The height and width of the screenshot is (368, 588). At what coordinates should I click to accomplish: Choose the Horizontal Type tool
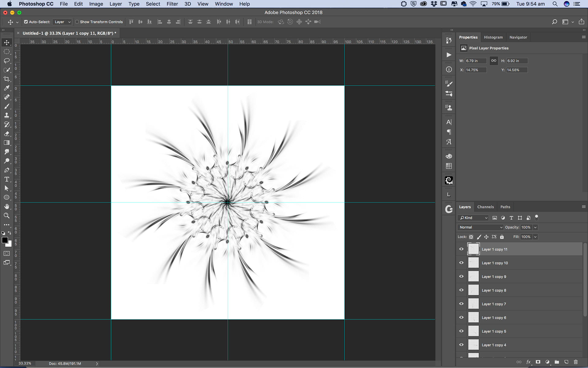pyautogui.click(x=7, y=179)
